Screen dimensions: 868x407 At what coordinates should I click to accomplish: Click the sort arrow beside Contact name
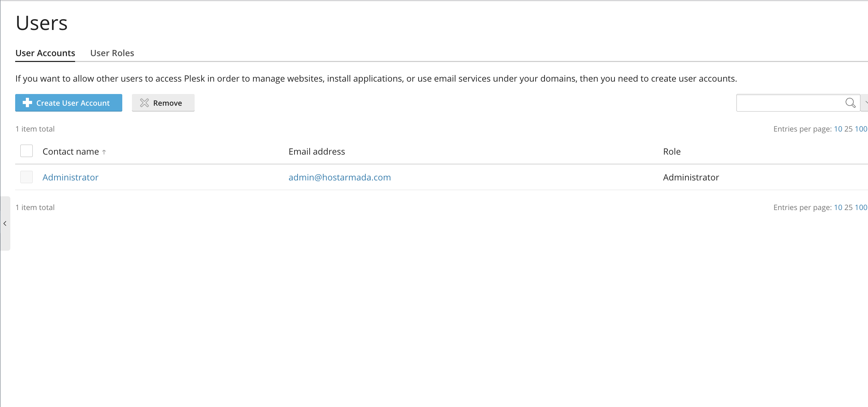point(104,152)
